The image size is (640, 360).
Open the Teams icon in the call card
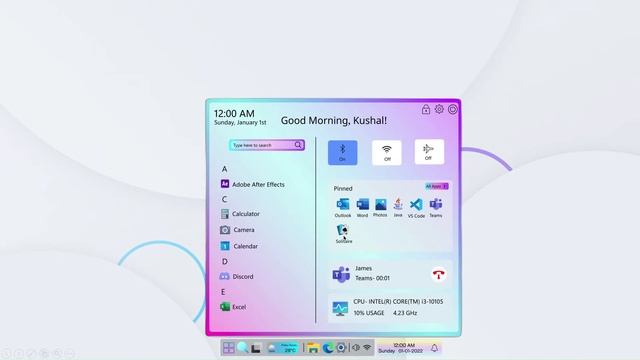[341, 275]
